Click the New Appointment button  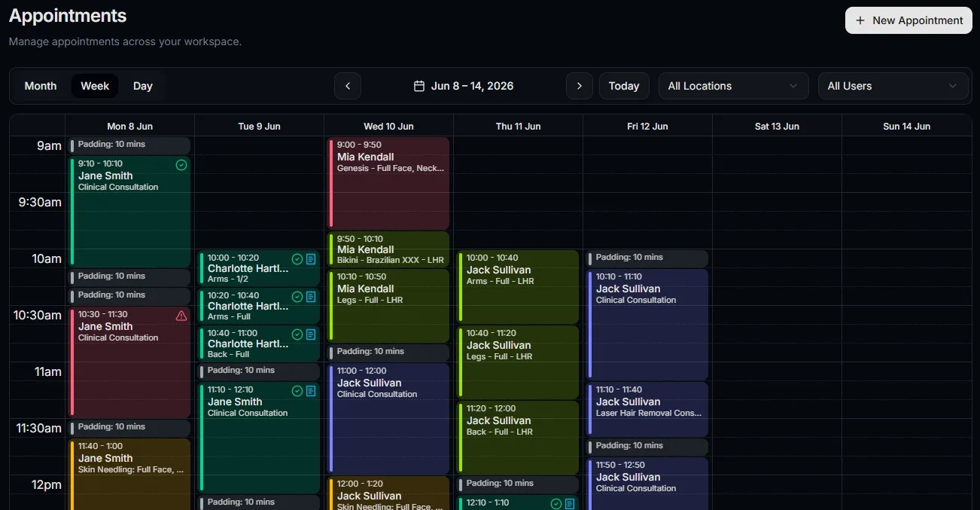click(x=908, y=20)
